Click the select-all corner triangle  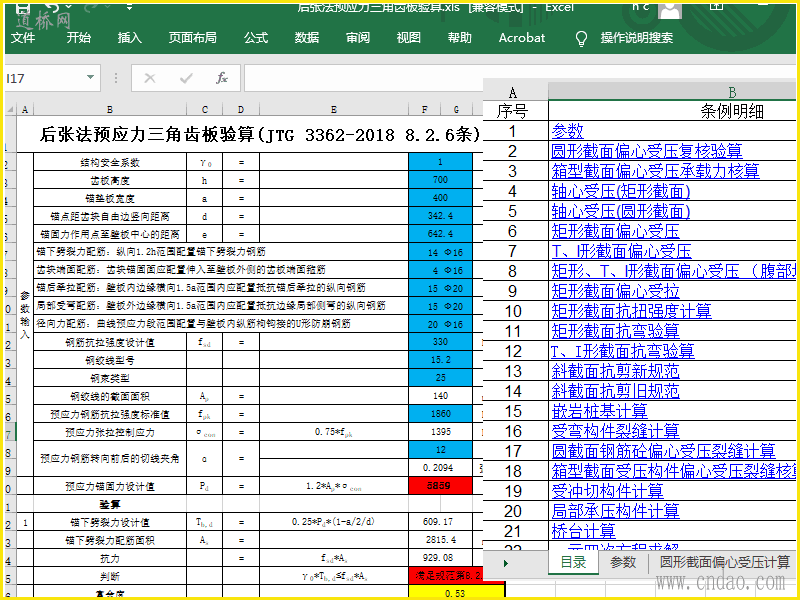[10, 109]
